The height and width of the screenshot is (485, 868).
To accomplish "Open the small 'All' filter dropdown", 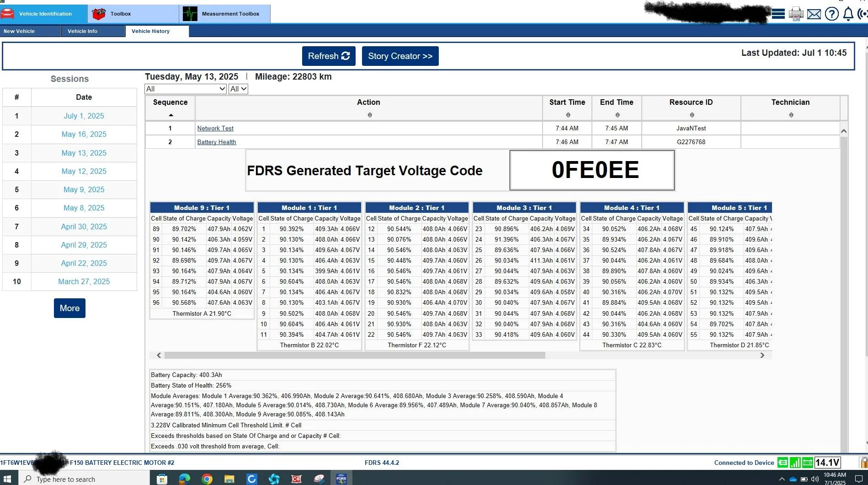I will coord(238,89).
